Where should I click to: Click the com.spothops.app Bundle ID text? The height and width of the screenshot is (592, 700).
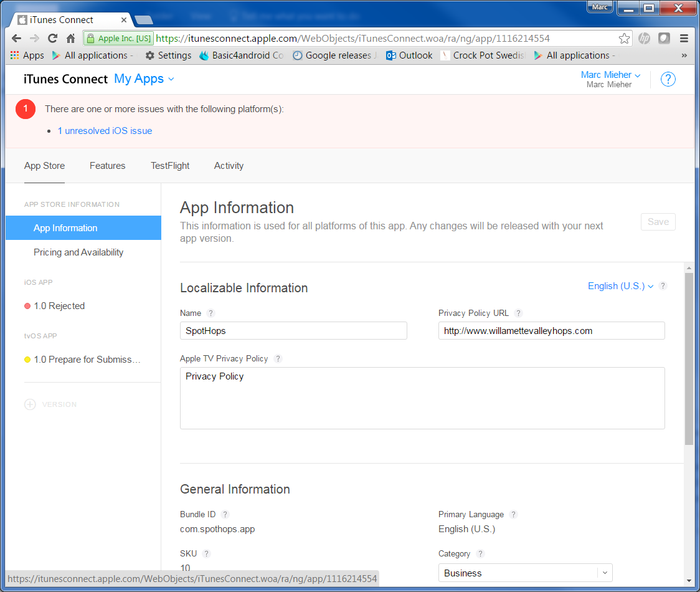click(x=217, y=530)
